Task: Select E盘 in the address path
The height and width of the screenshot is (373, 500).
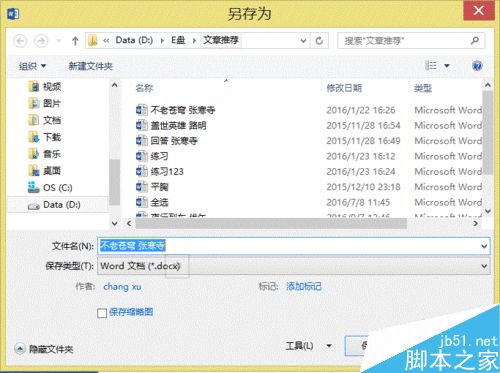Action: 178,40
